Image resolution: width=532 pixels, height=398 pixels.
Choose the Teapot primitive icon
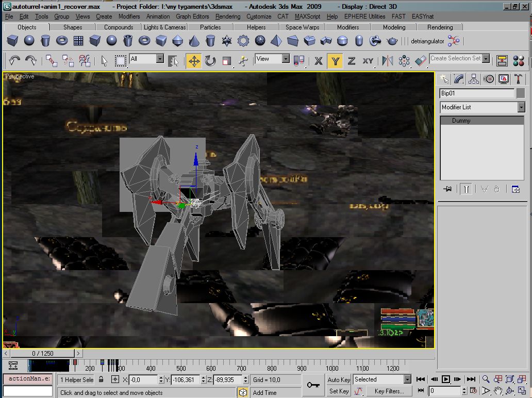click(x=392, y=41)
